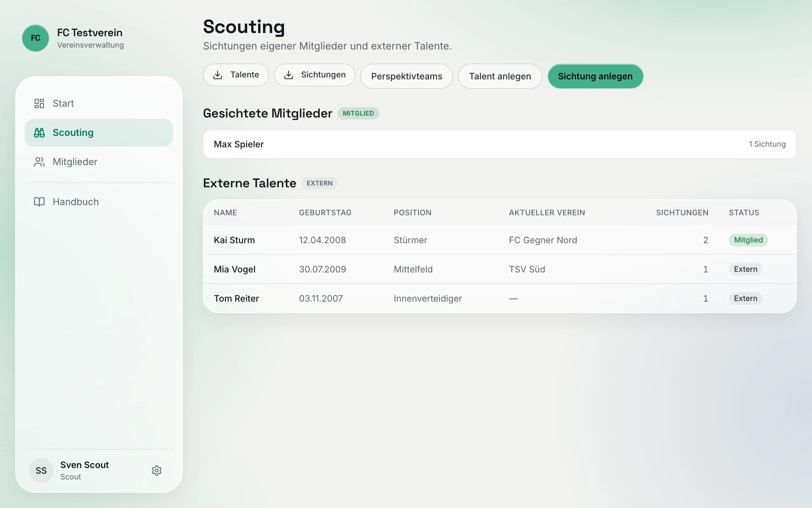Open Mitglieder in sidebar
The width and height of the screenshot is (812, 508).
(x=99, y=162)
